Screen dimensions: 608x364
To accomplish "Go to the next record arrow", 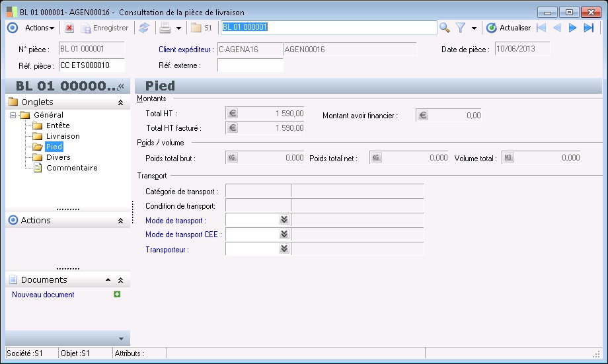I will [572, 28].
